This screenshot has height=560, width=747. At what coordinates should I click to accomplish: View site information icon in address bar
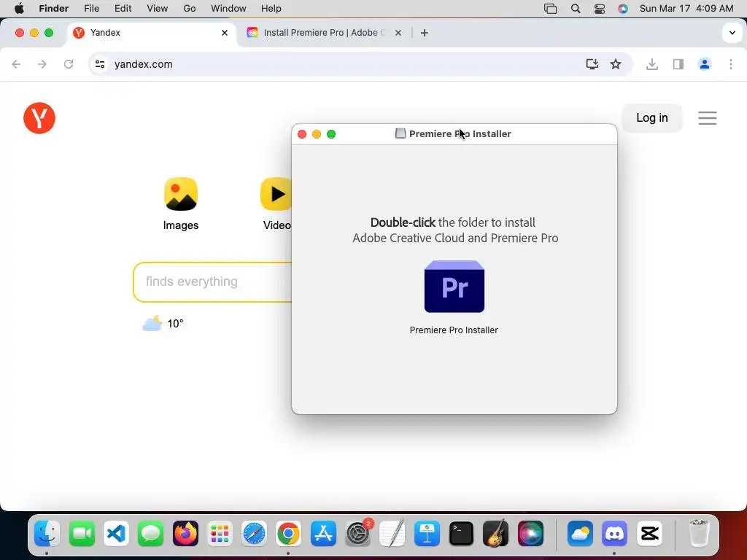[99, 64]
